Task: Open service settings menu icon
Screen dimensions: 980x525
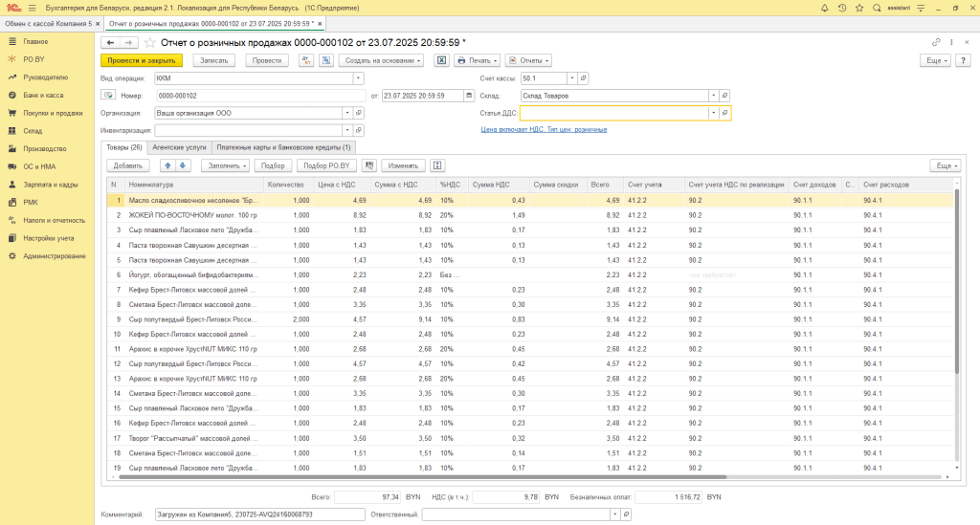Action: 921,8
